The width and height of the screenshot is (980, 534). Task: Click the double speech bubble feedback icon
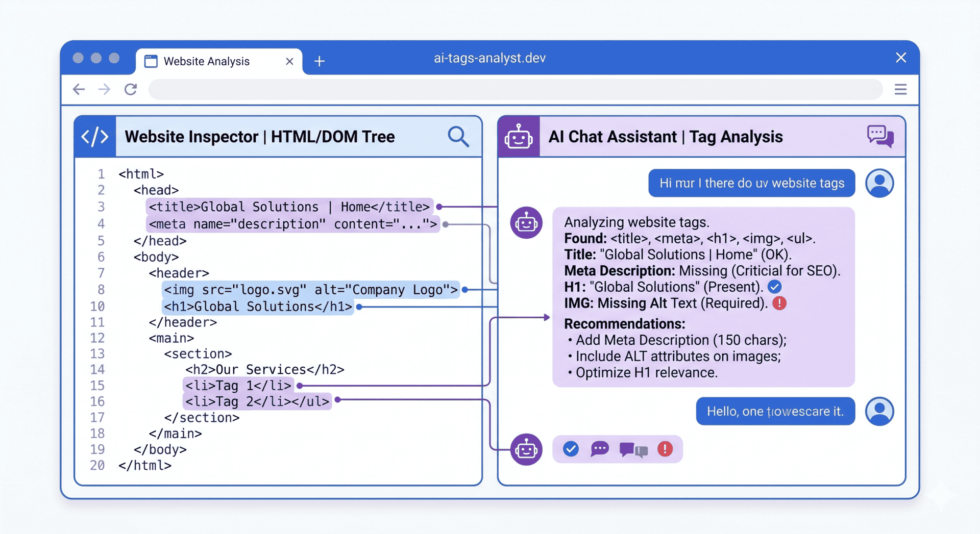point(633,450)
